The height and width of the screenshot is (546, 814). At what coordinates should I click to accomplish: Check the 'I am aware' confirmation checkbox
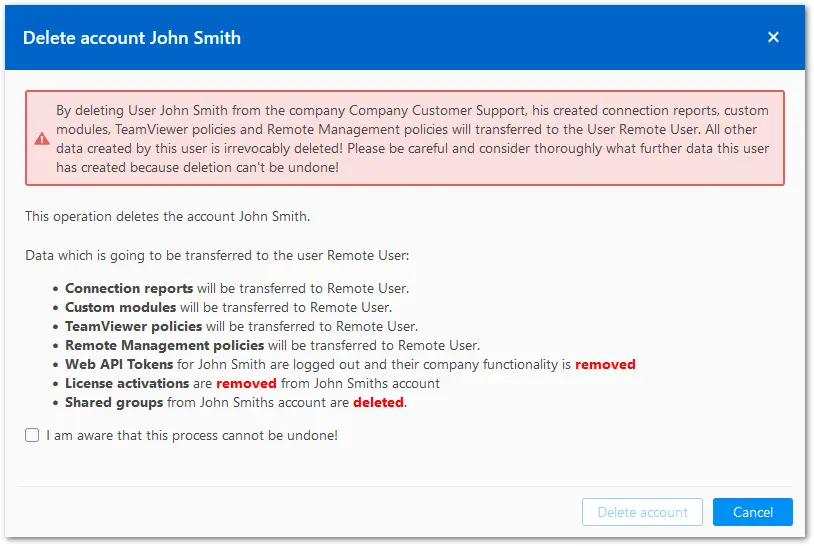coord(32,435)
